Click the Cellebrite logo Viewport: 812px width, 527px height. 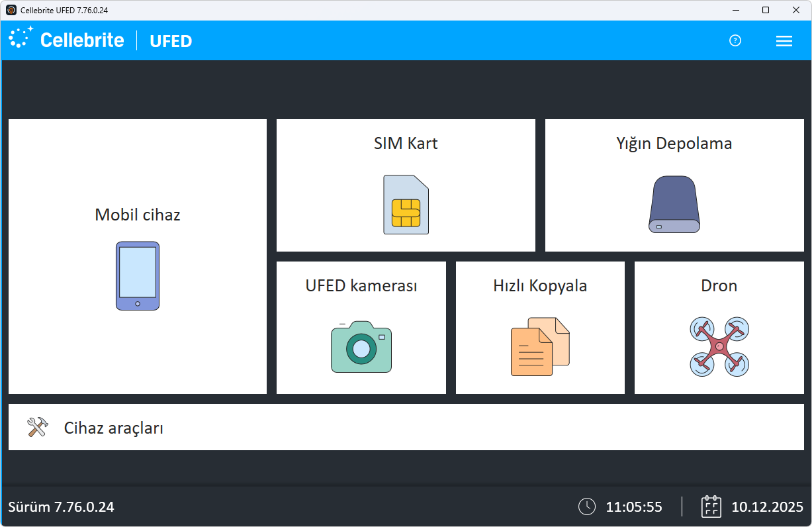click(x=66, y=40)
